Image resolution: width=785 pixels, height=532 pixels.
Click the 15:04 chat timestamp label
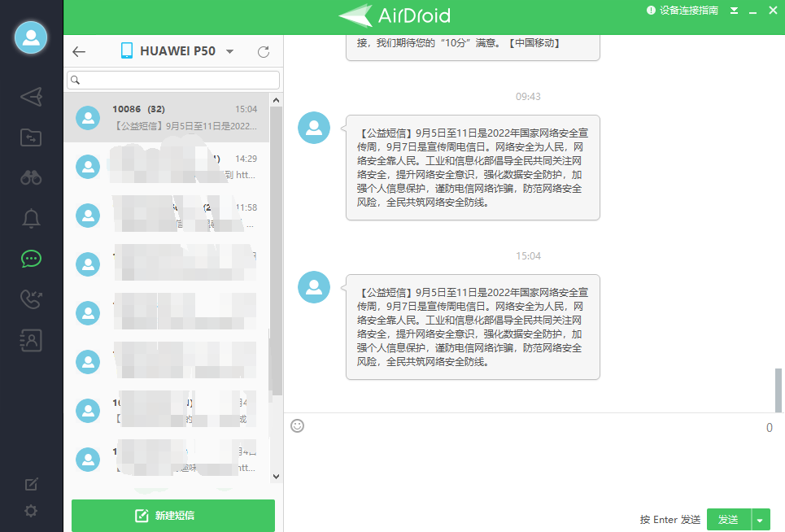click(528, 255)
